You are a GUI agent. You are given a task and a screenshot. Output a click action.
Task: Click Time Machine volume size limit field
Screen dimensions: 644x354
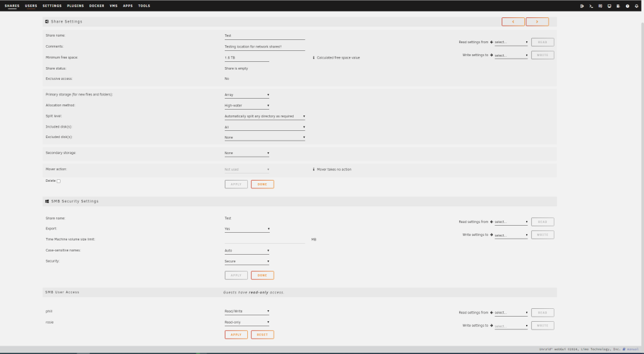click(x=265, y=239)
